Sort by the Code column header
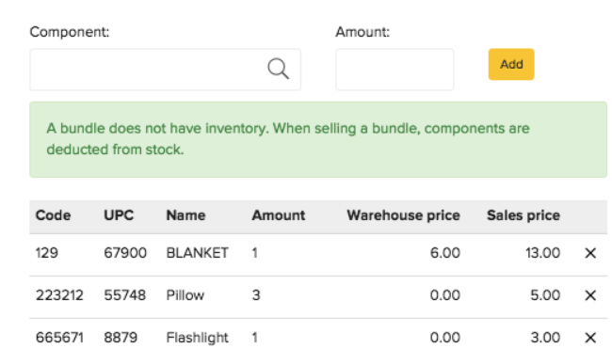Viewport: 612px width, 364px height. point(53,215)
